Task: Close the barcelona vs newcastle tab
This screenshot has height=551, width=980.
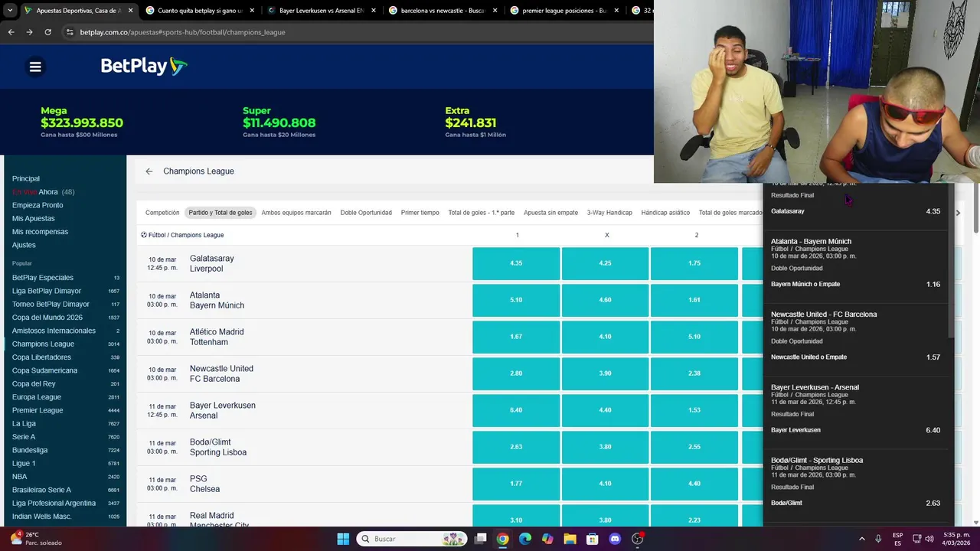Action: 495,11
